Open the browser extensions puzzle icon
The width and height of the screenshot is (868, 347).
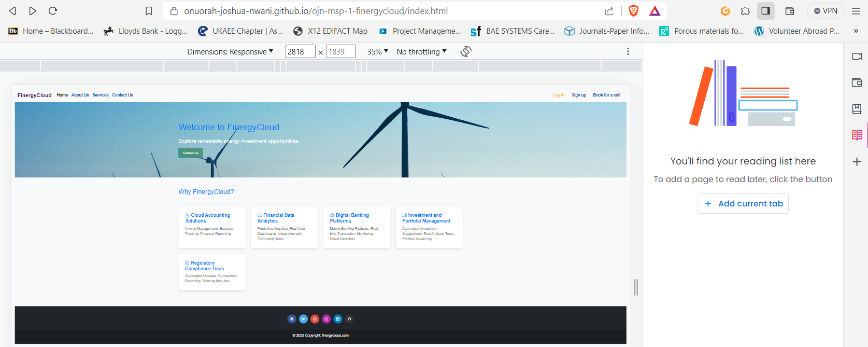pyautogui.click(x=745, y=11)
